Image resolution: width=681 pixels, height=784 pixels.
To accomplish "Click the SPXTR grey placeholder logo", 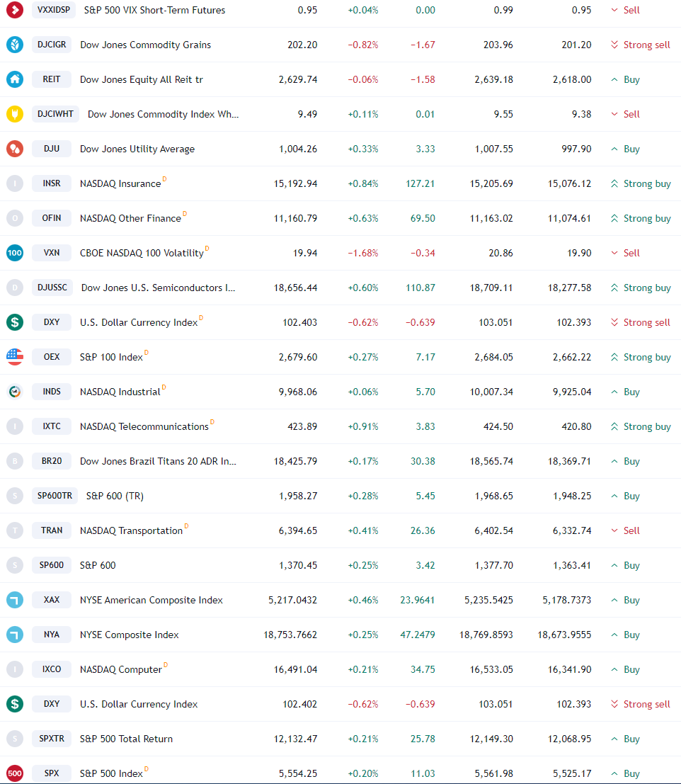I will tap(15, 739).
